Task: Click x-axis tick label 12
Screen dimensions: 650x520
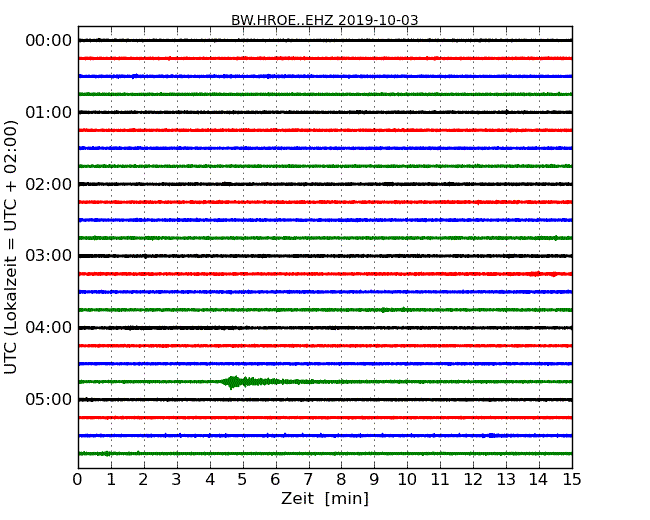Action: [x=473, y=479]
